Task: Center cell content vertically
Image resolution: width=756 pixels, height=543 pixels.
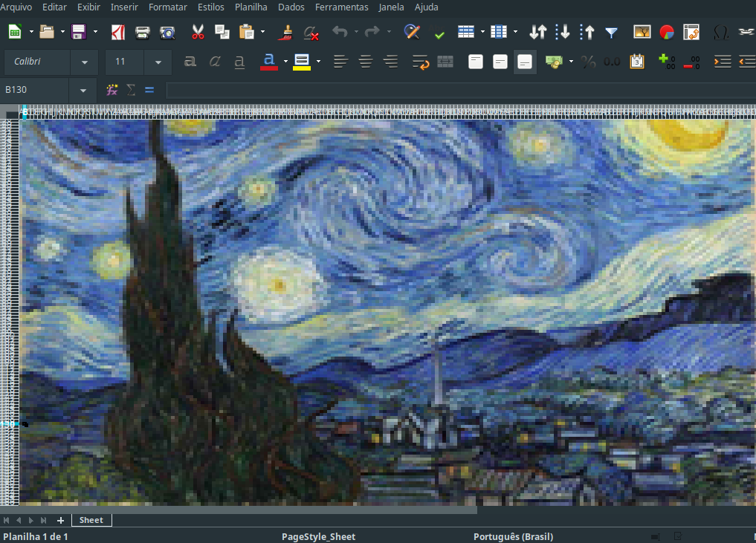Action: 500,62
